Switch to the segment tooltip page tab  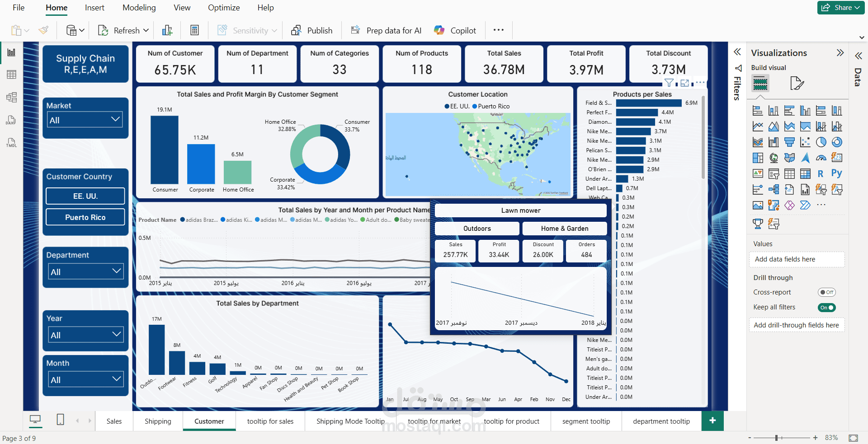coord(586,421)
